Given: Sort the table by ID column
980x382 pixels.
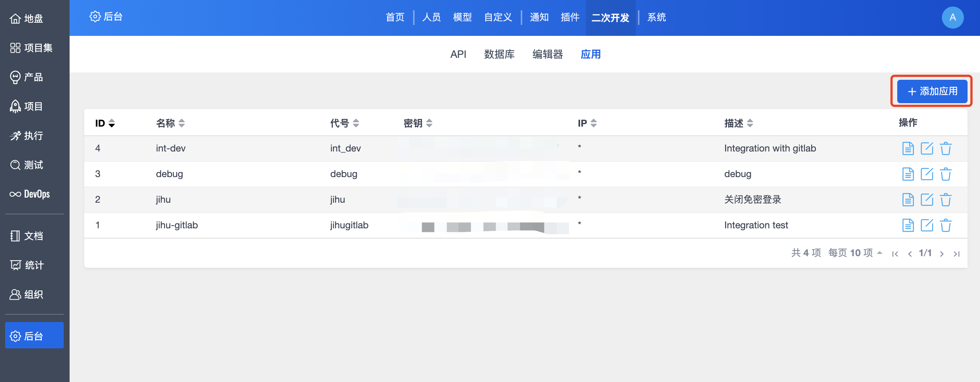Looking at the screenshot, I should coord(105,123).
